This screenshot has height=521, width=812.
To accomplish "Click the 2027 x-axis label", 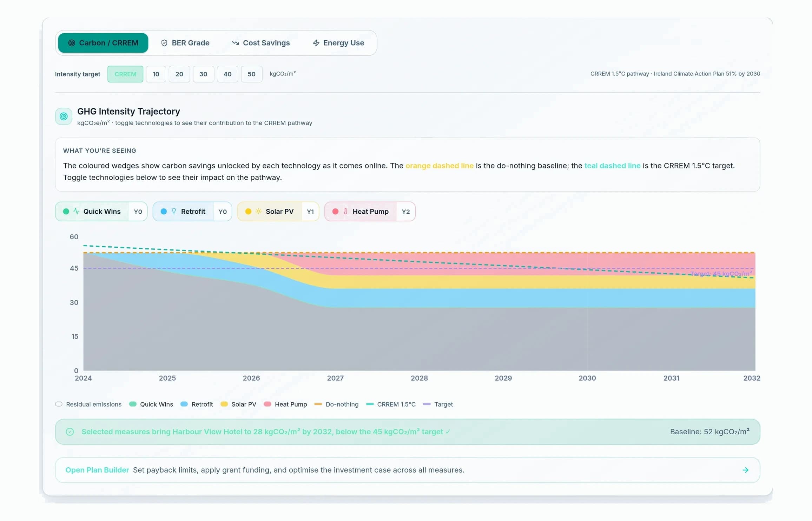I will [x=335, y=378].
